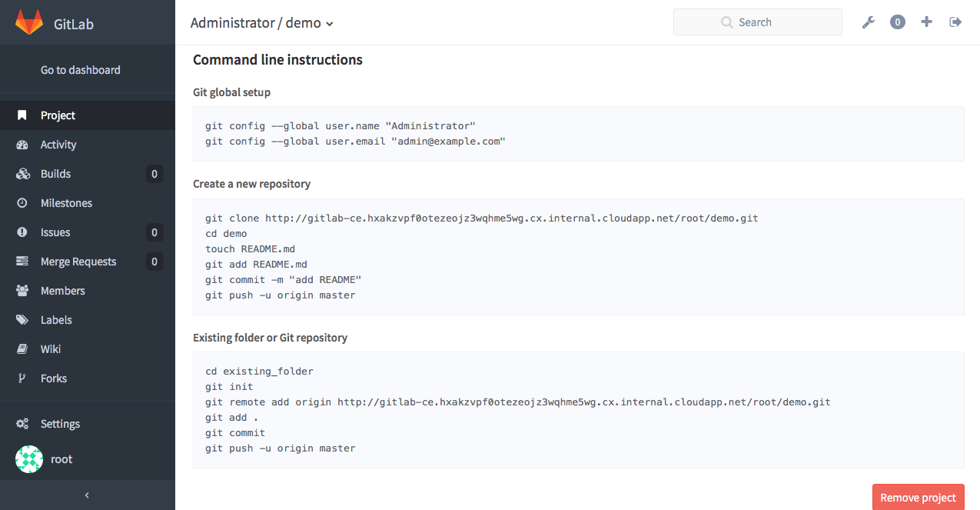The width and height of the screenshot is (980, 510).
Task: Go to dashboard
Action: pyautogui.click(x=81, y=69)
